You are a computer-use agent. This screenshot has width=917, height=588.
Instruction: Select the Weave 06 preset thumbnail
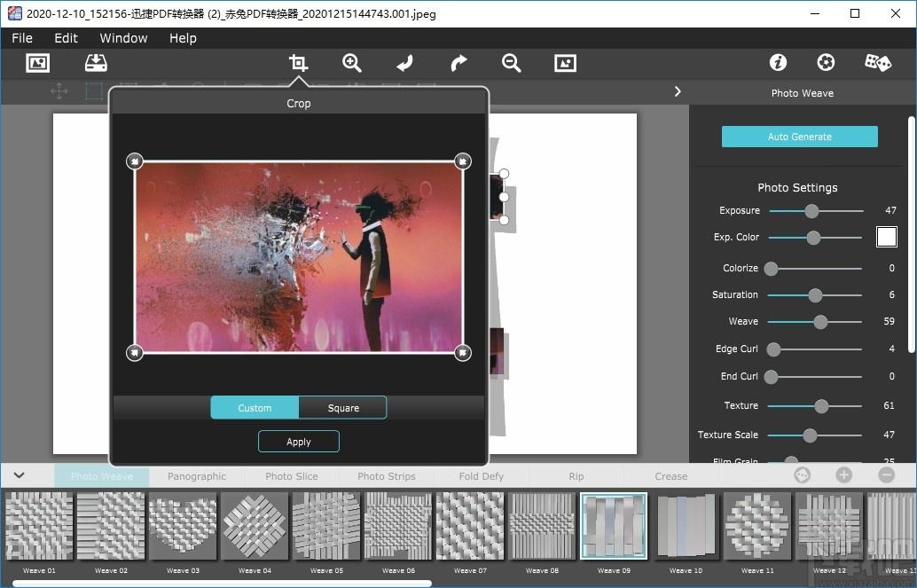[398, 526]
